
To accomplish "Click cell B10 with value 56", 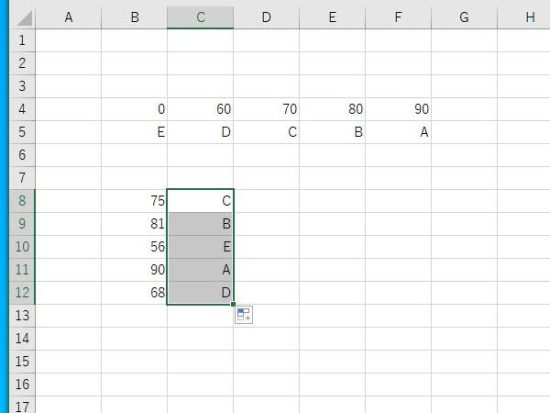I will tap(134, 247).
